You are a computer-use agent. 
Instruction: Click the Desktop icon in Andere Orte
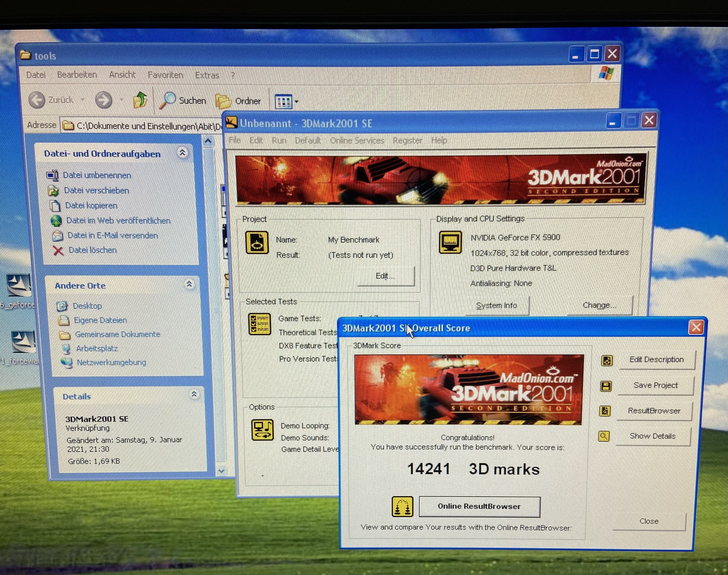coord(62,306)
